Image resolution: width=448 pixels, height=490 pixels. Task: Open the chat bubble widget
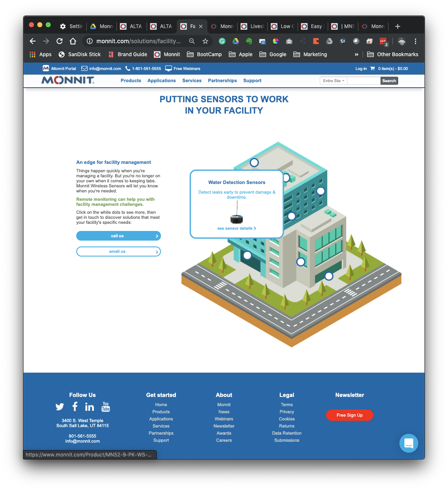point(409,443)
